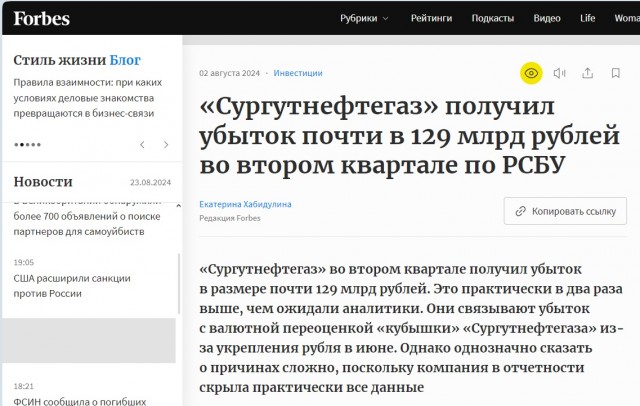Open author Екатерина Хабидулина profile

[245, 204]
